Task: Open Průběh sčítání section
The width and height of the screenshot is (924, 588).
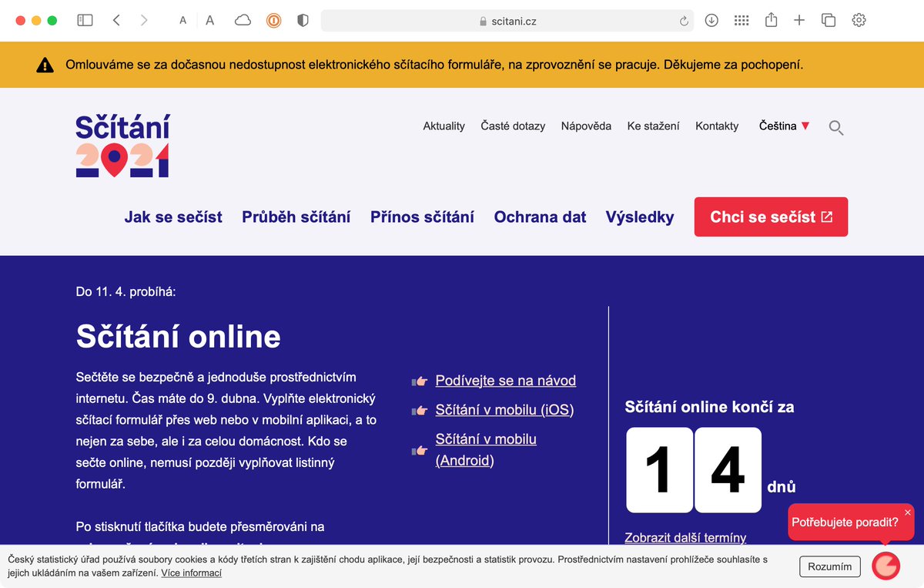Action: (296, 217)
